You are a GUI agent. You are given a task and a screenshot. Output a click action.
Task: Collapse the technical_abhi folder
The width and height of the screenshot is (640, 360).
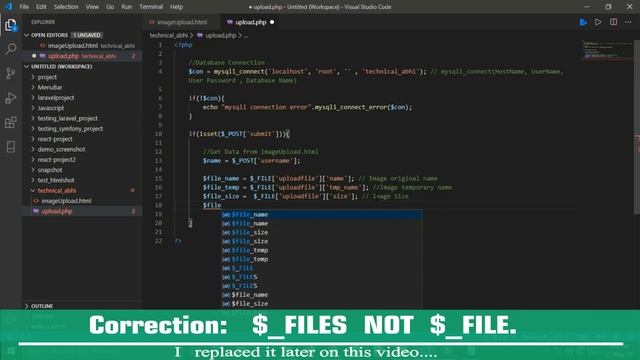click(57, 191)
